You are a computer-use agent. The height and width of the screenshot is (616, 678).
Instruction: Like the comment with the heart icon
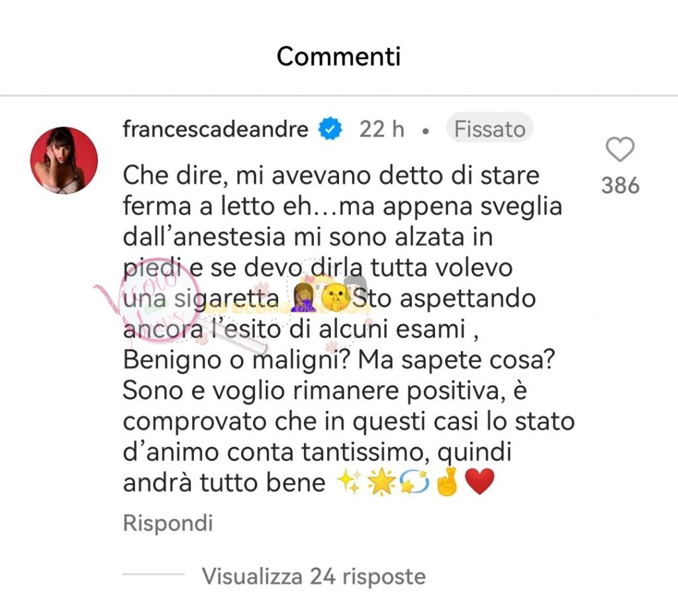[620, 149]
